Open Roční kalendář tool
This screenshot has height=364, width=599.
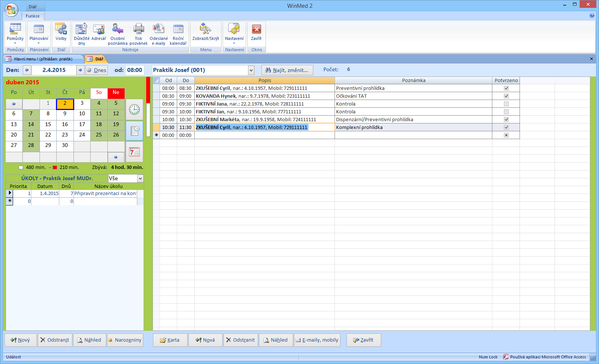pyautogui.click(x=178, y=34)
